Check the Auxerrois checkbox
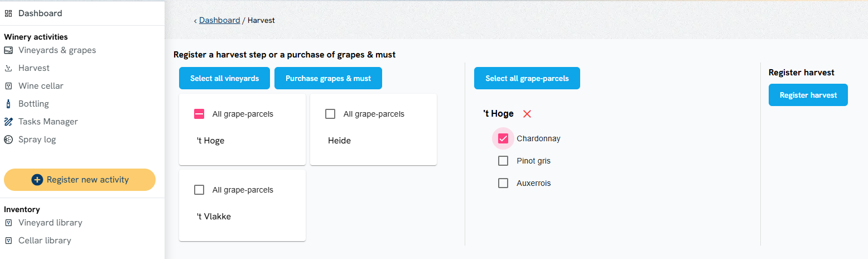Viewport: 868px width, 259px height. [503, 183]
